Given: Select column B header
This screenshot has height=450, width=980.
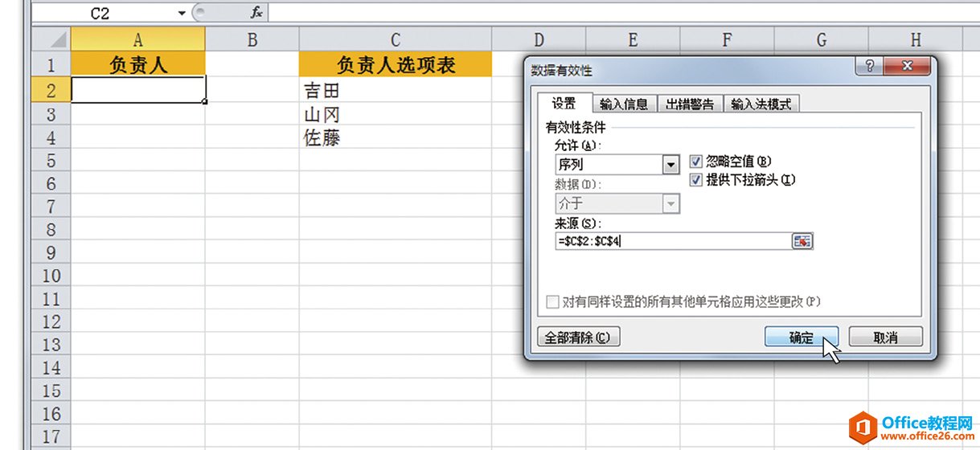Looking at the screenshot, I should tap(252, 39).
